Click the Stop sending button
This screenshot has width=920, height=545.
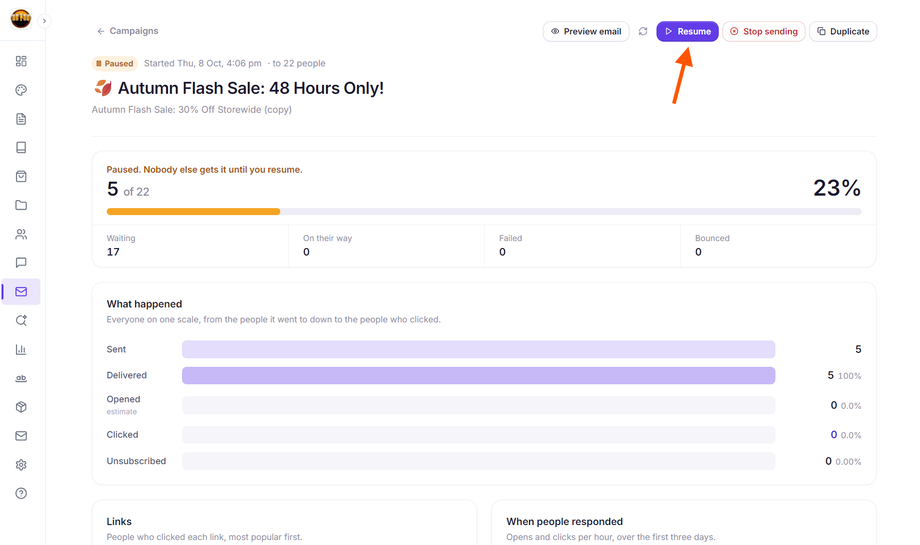[x=763, y=31]
